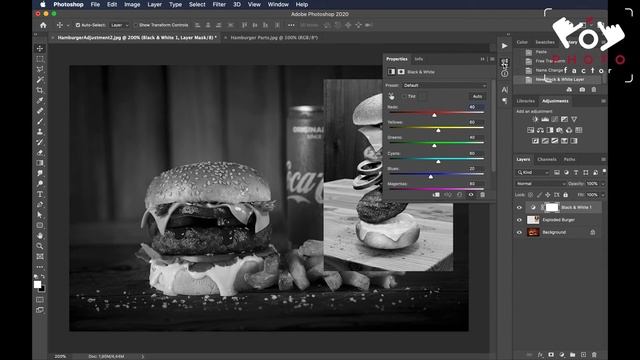Open the Normal blend mode dropdown
The image size is (640, 360).
pyautogui.click(x=541, y=184)
